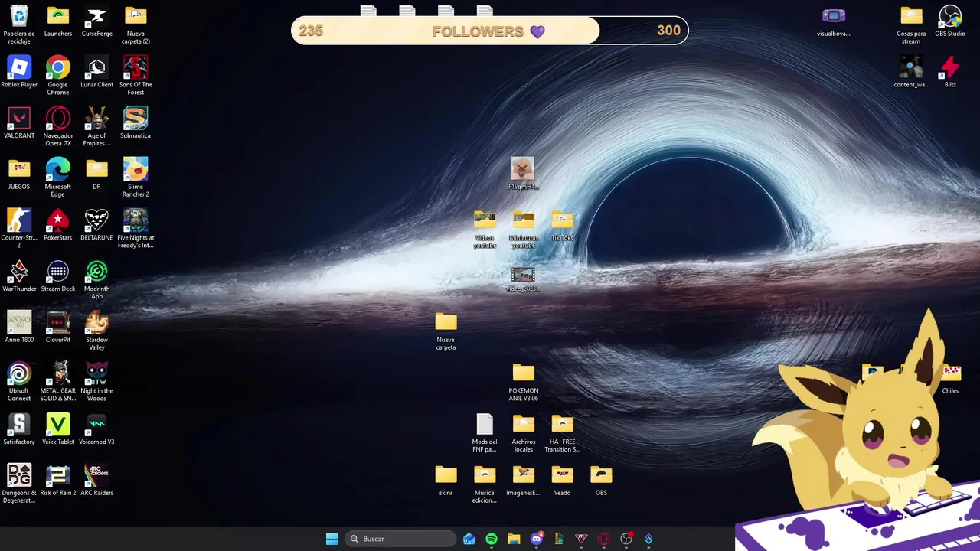Open the CloverPit shortcut
Viewport: 980px width, 551px height.
coord(58,322)
